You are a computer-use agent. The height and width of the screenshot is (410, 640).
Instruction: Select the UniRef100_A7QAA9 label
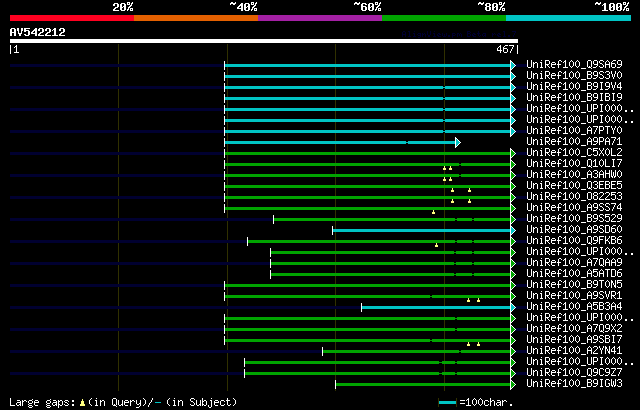(574, 263)
